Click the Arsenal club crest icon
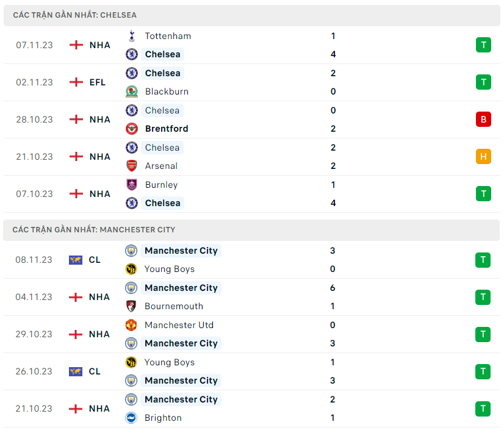 pos(131,166)
